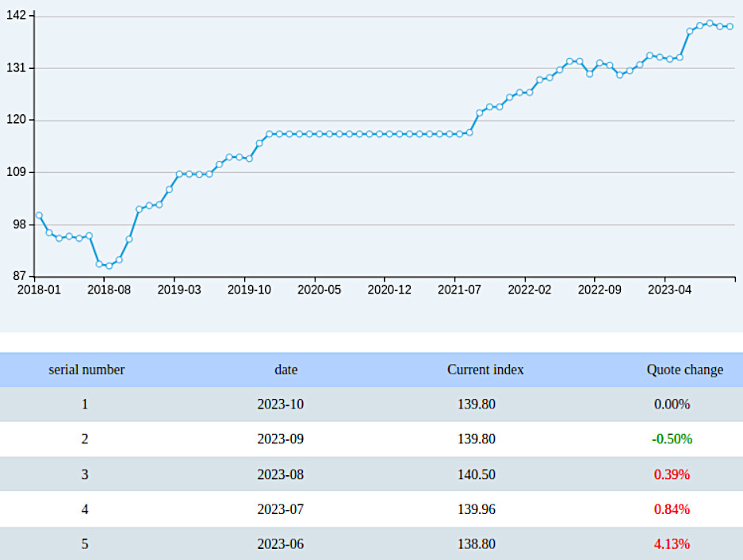Click the "Current index" column header

(485, 370)
